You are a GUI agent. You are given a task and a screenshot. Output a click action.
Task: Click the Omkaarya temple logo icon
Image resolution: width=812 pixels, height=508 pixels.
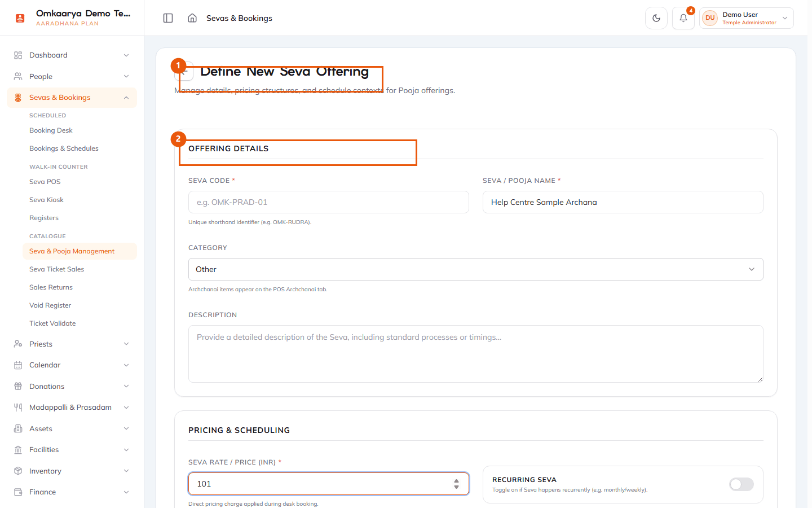[x=20, y=18]
